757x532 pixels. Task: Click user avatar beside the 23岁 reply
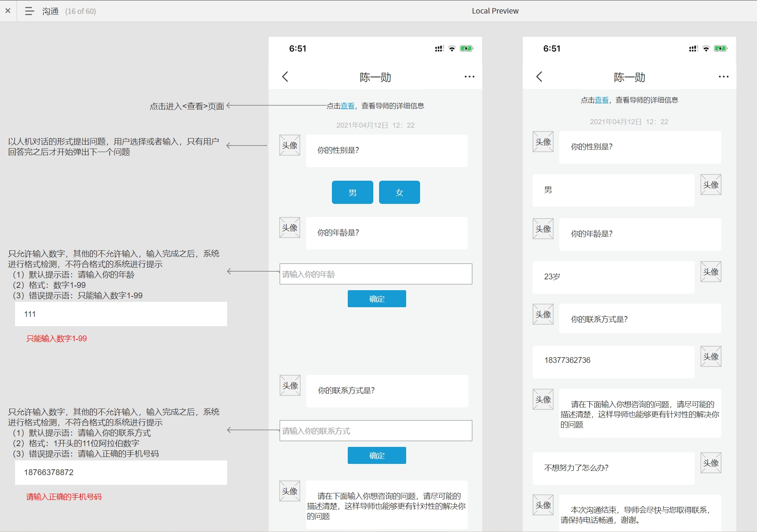pos(711,272)
